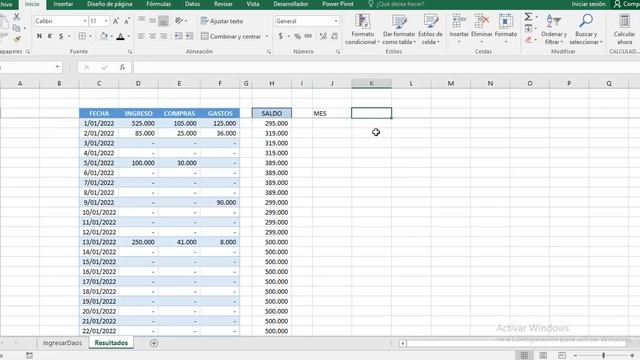Viewport: 640px width, 360px height.
Task: Adjust the zoom slider handle
Action: 603,355
